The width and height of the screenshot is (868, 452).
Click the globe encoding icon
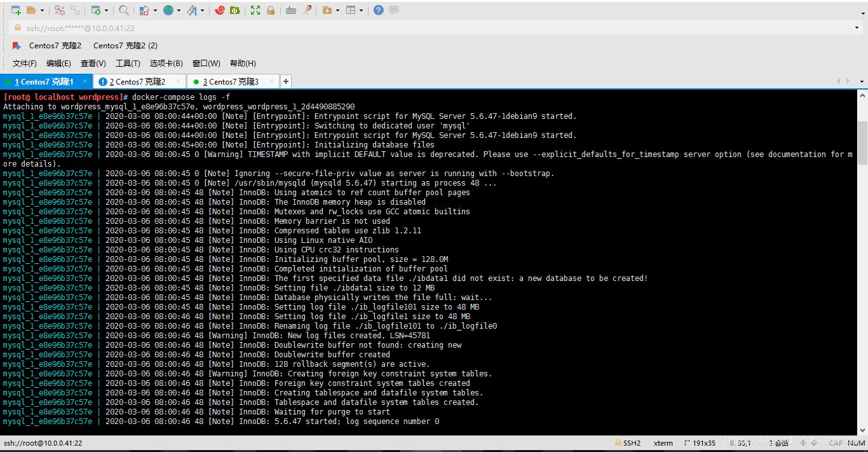coord(168,10)
